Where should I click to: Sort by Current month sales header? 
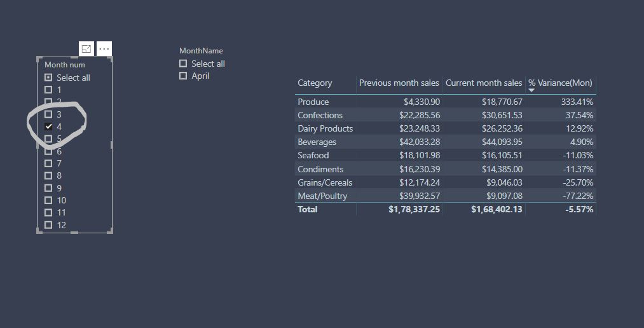[x=484, y=83]
